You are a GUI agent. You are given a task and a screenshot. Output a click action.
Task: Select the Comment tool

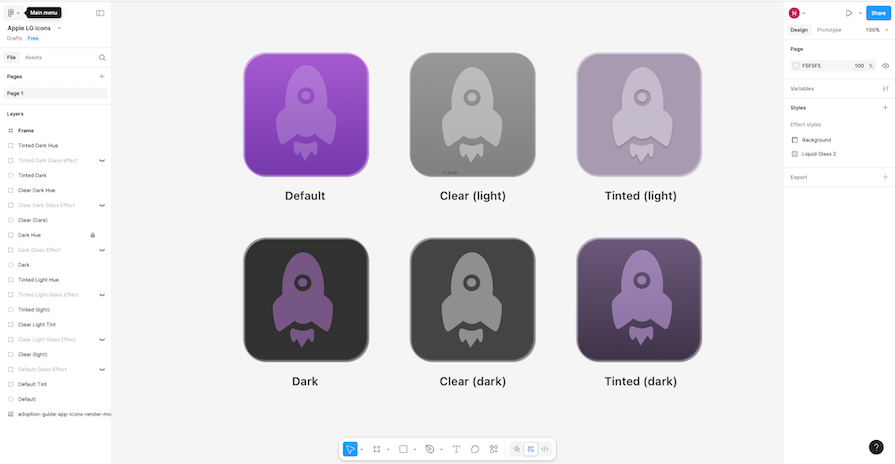coord(475,449)
